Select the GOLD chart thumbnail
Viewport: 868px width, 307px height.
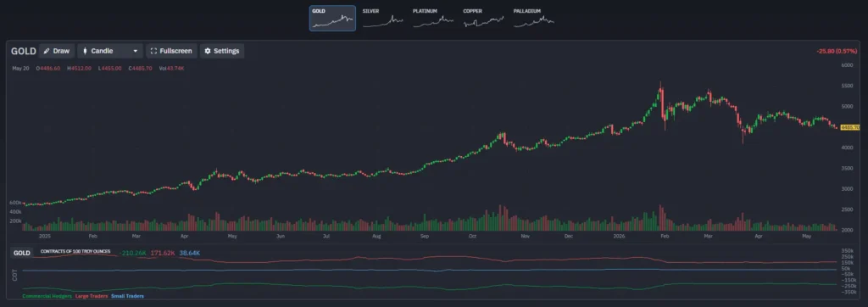click(332, 19)
